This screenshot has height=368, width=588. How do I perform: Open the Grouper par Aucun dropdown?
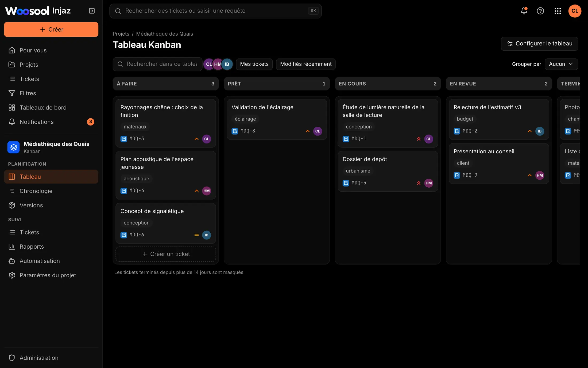(x=561, y=64)
